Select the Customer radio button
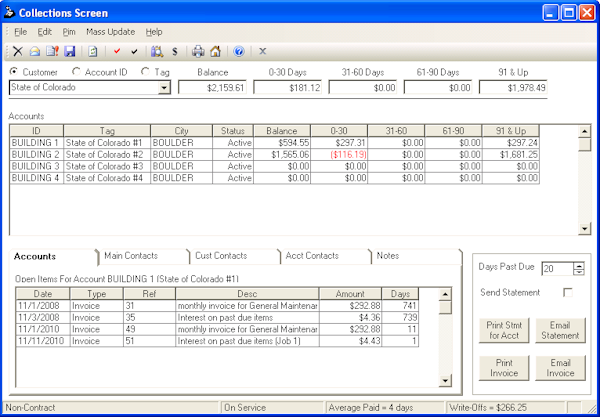 coord(14,72)
